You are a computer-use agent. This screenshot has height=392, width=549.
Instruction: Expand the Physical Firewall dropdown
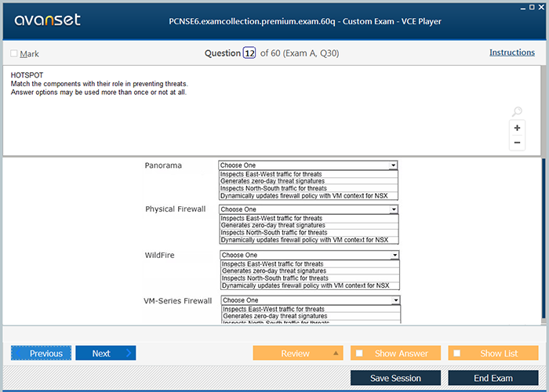pos(308,209)
